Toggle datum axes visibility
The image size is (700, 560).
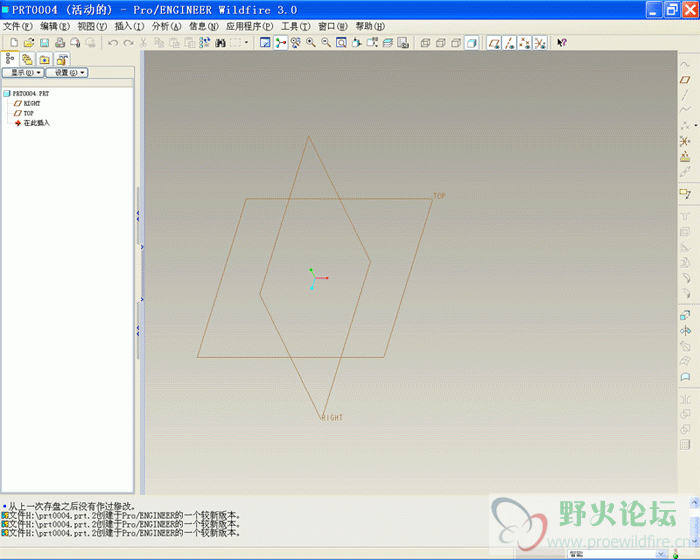[509, 43]
